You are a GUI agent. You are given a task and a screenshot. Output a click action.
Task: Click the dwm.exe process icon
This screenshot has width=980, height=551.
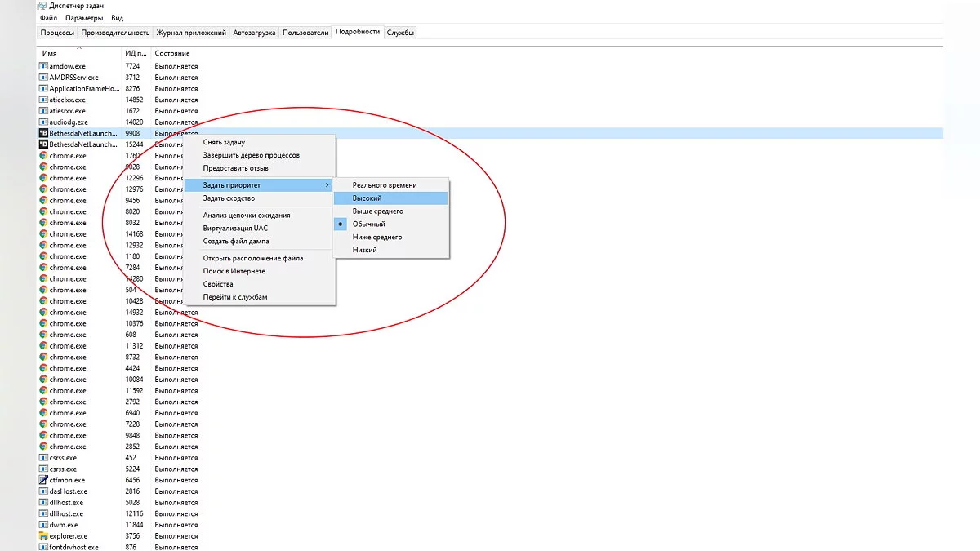coord(43,525)
